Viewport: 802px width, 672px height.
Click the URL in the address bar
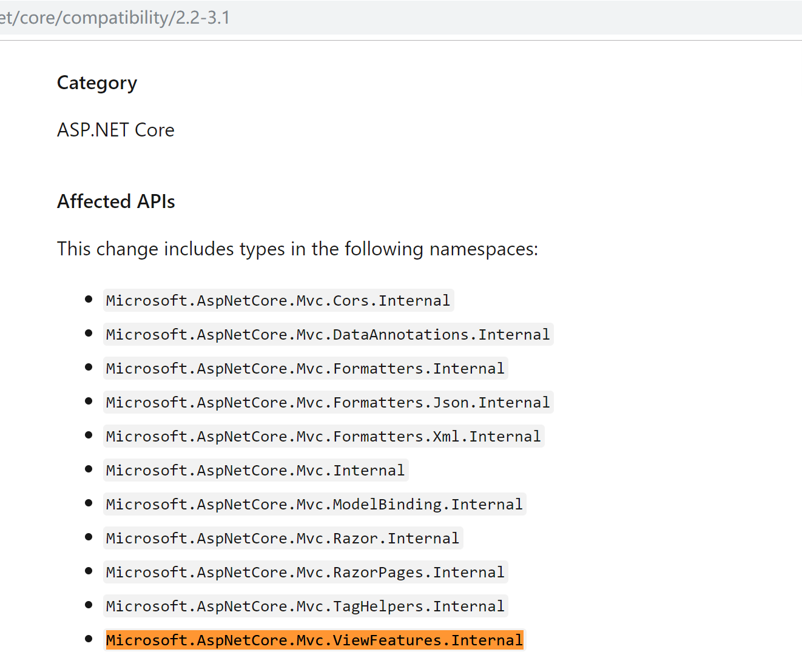[x=115, y=18]
